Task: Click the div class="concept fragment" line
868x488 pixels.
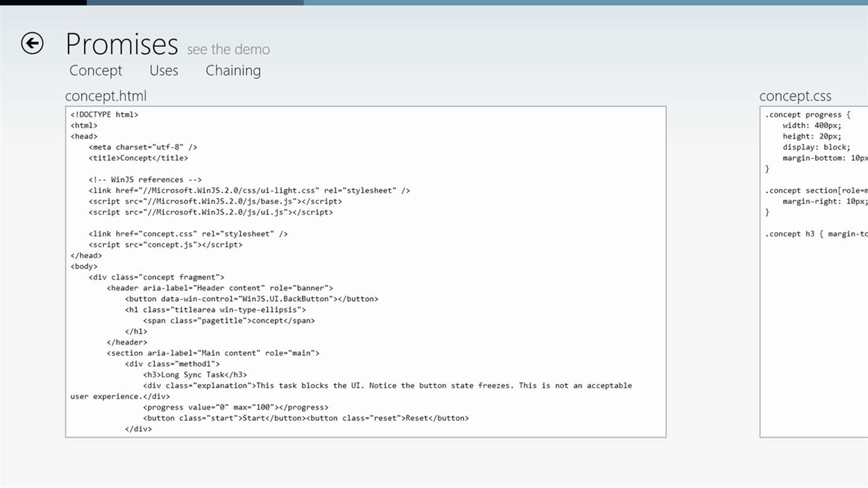Action: tap(157, 277)
